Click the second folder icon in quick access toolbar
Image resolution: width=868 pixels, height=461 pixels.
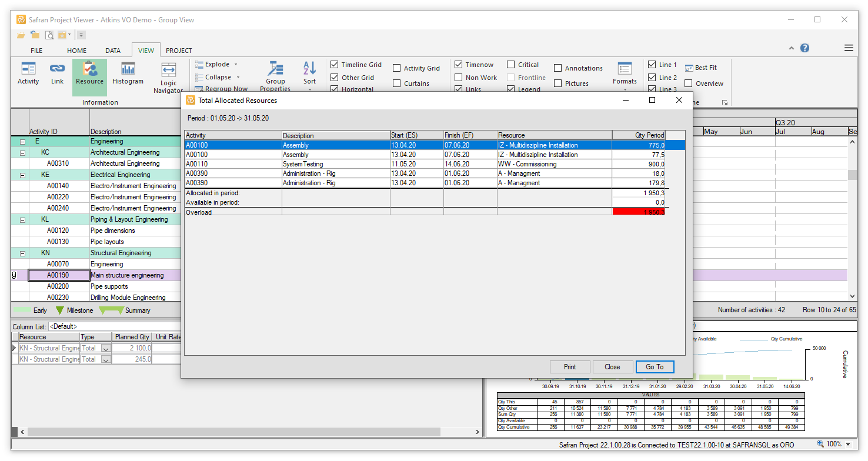(35, 35)
